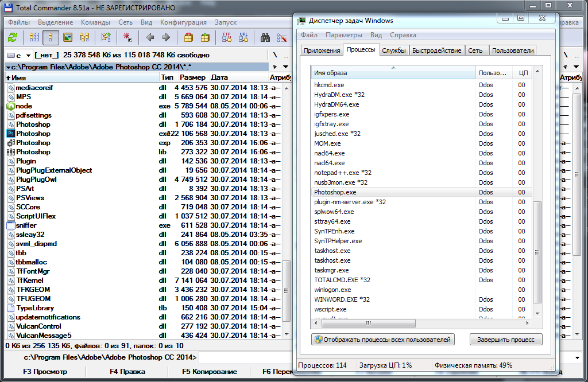Click the Total Commander command line field
This screenshot has width=588, height=382.
tap(246, 358)
